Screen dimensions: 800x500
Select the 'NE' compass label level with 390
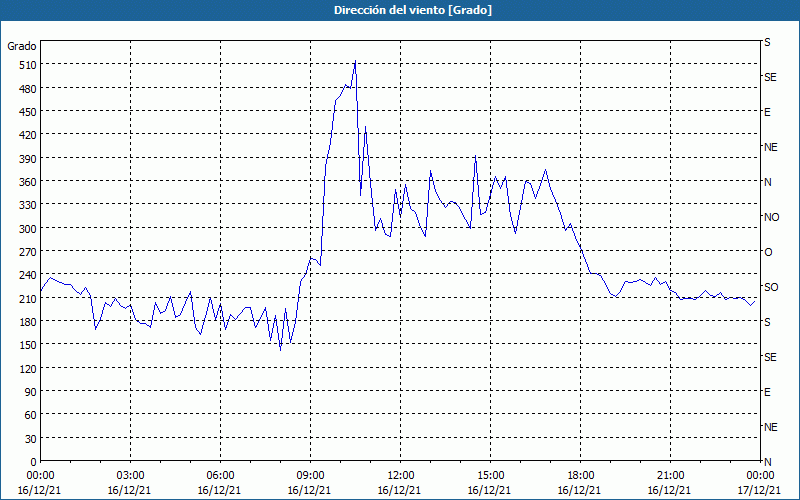coord(770,147)
